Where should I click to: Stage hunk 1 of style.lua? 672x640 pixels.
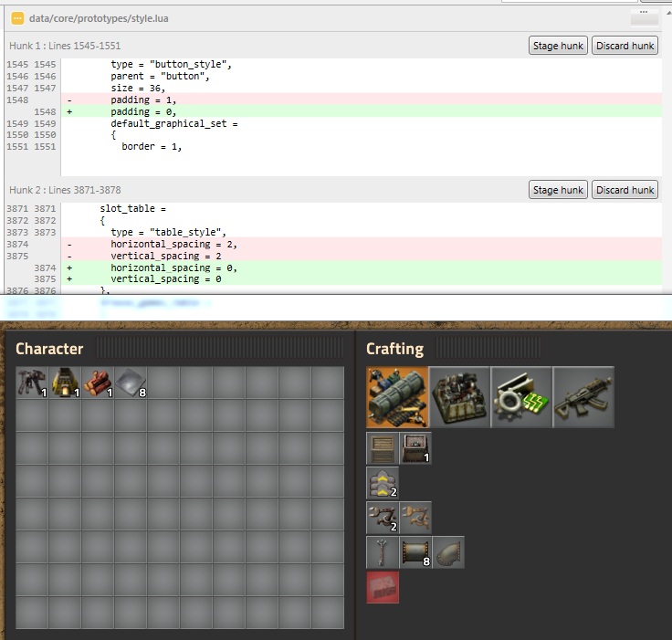(558, 46)
